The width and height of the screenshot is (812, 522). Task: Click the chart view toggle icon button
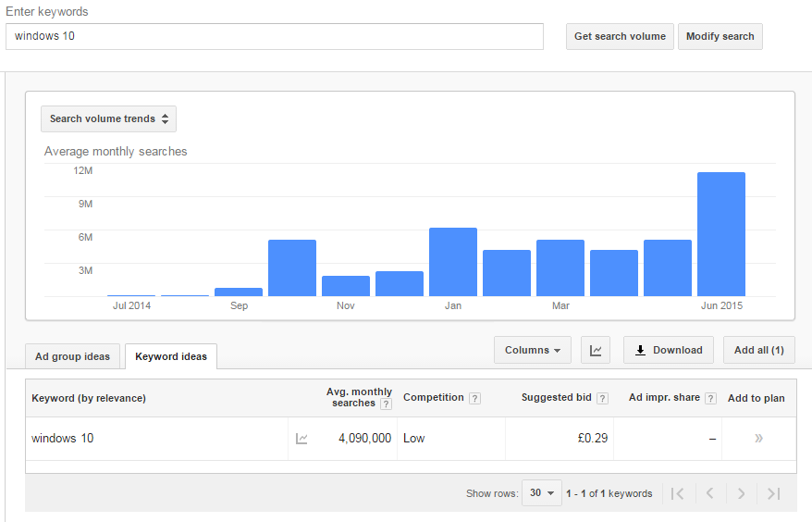click(596, 351)
